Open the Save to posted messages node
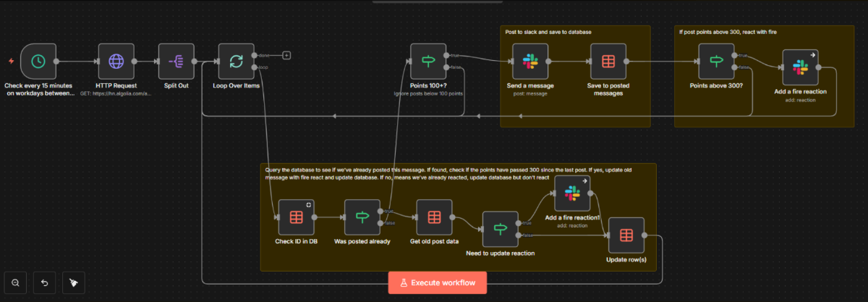This screenshot has height=302, width=868. (x=608, y=62)
